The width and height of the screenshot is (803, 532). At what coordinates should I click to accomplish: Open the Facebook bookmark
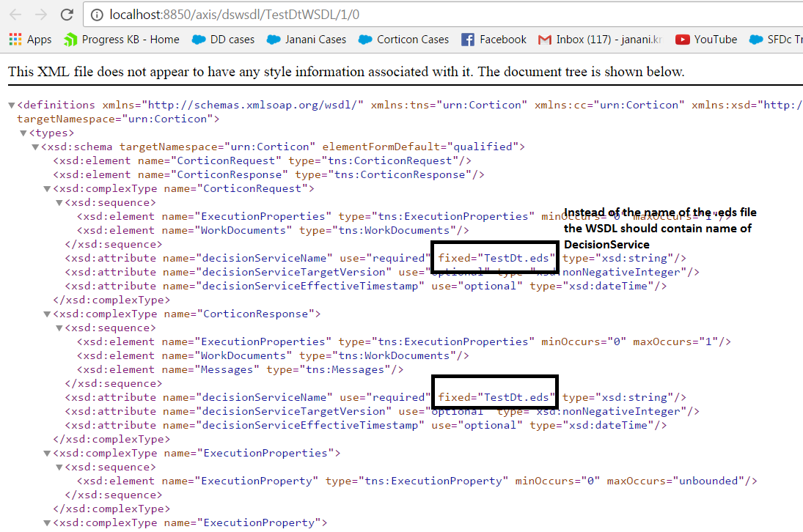(x=494, y=40)
